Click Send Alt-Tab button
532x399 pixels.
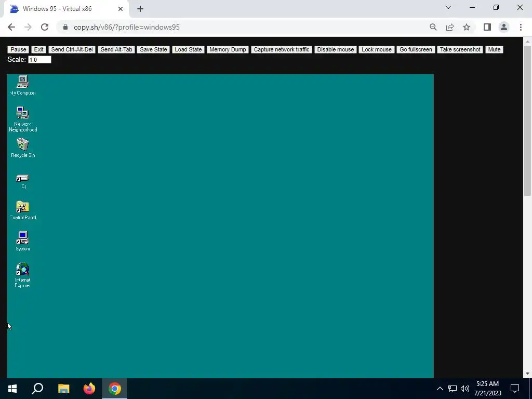pos(116,49)
